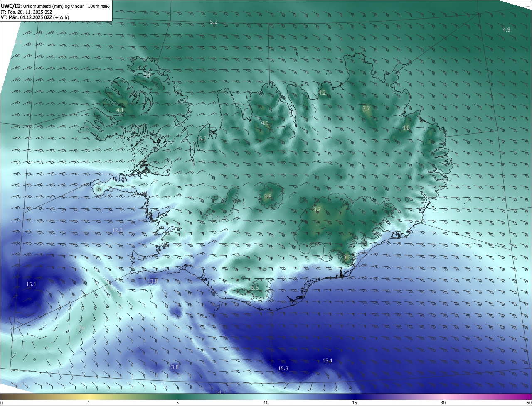This screenshot has height=406, width=532.
Task: Click the color scale tick labeled 50
Action: pyautogui.click(x=528, y=403)
